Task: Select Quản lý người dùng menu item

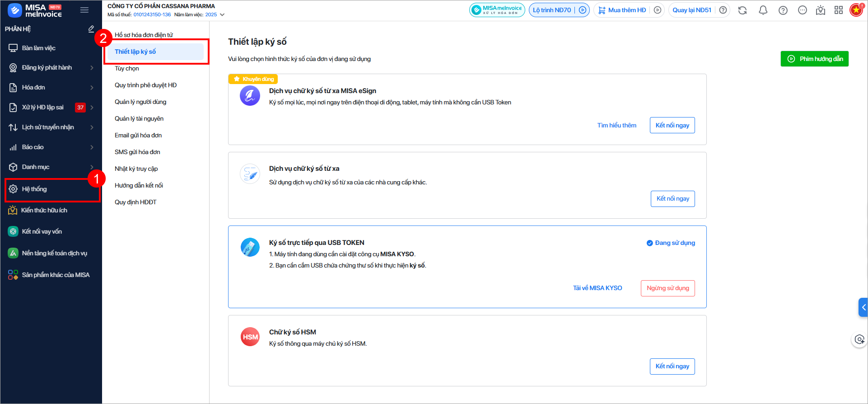Action: tap(140, 102)
